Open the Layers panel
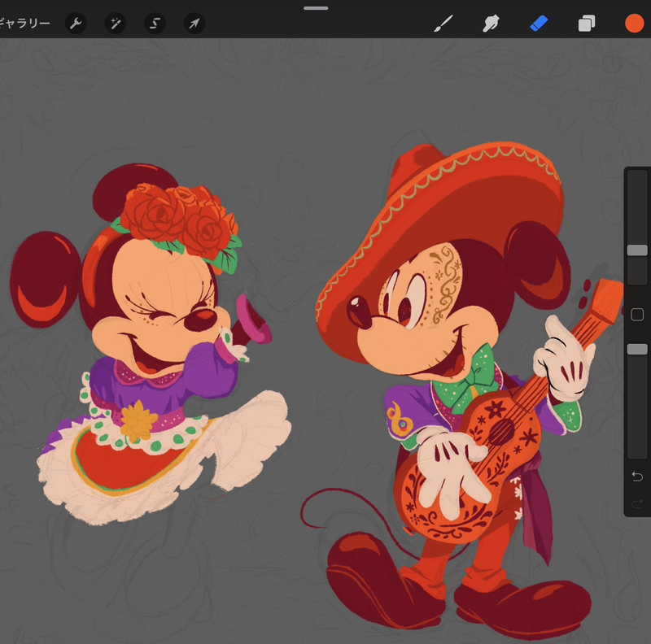The image size is (651, 644). point(586,24)
